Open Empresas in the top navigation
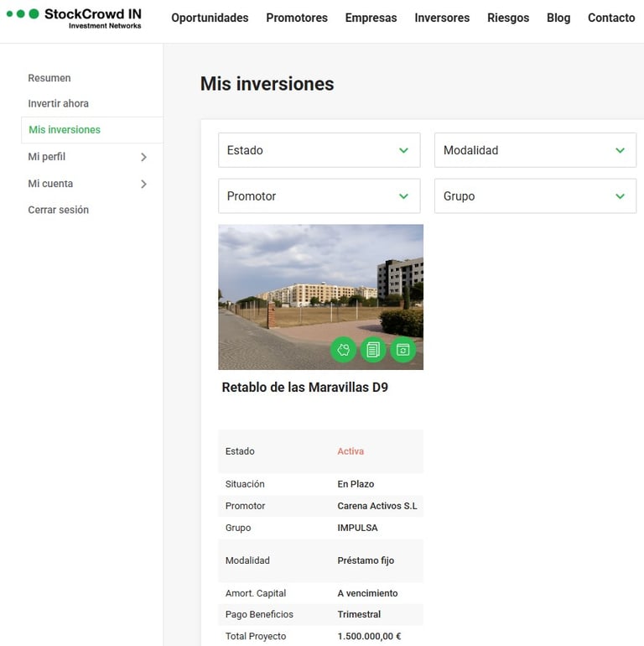 [371, 18]
